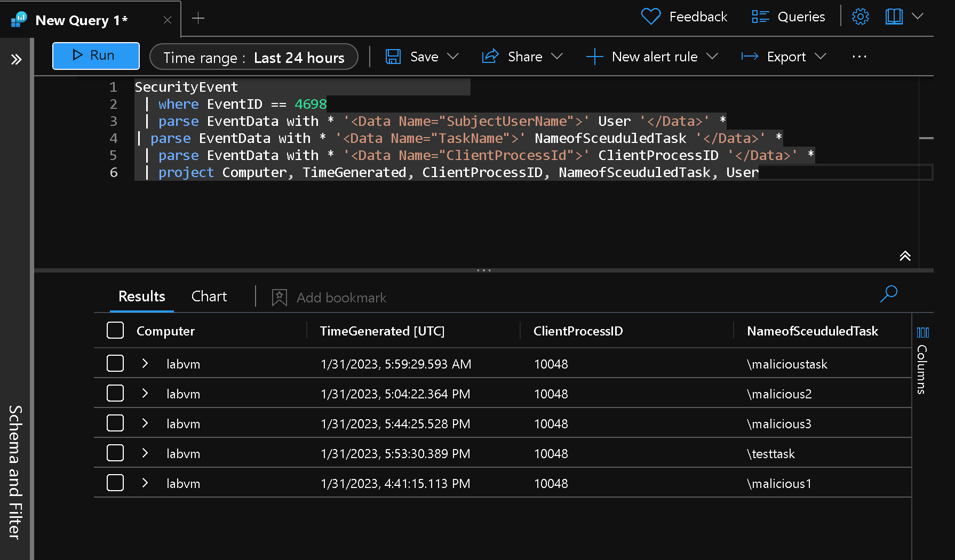Tick the select-all checkbox in header row

click(x=115, y=330)
